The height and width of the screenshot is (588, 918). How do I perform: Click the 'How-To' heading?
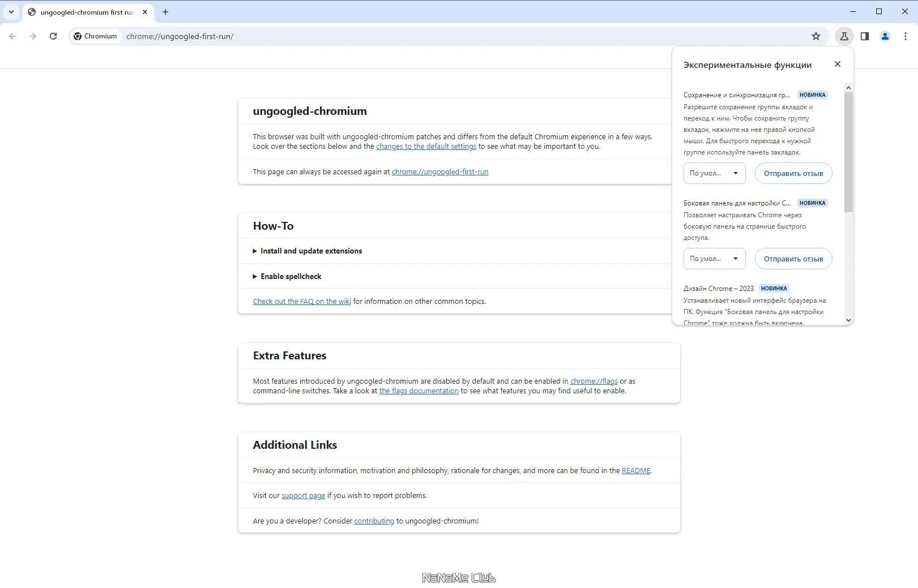tap(273, 226)
